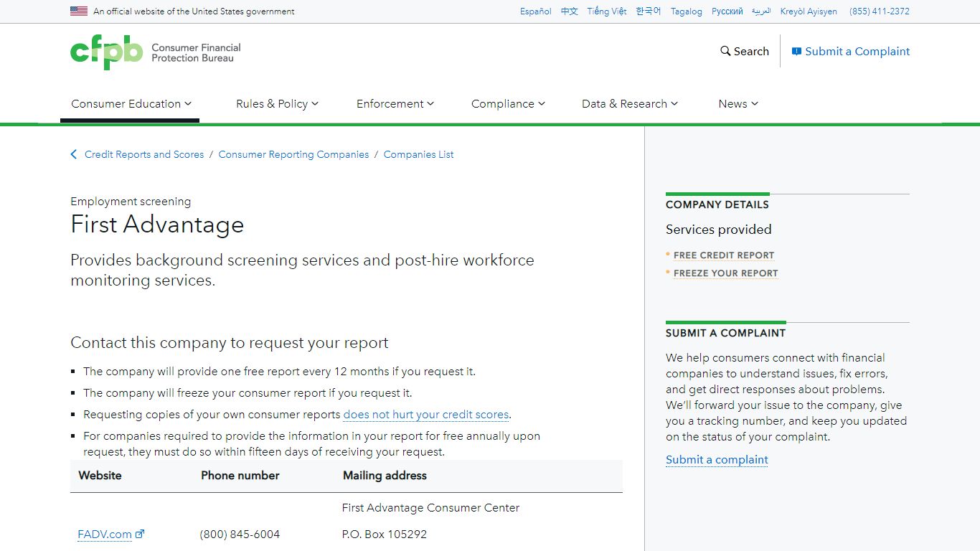Open Search in the header

(745, 51)
